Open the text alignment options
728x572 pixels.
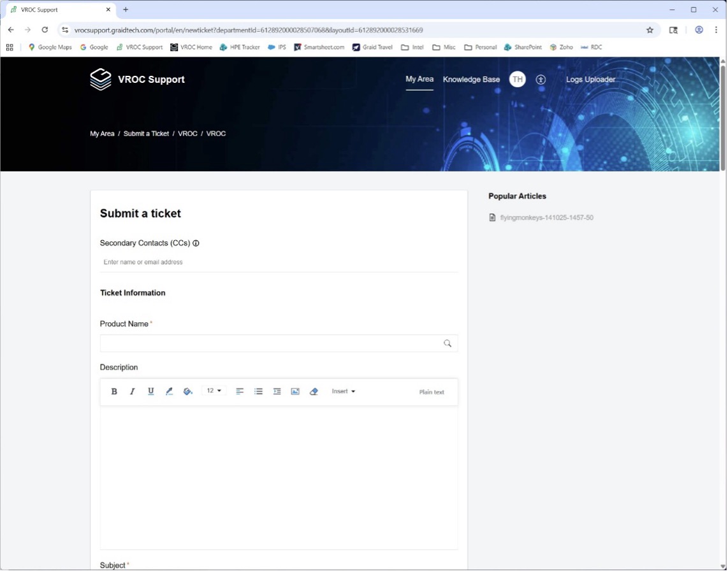tap(240, 392)
